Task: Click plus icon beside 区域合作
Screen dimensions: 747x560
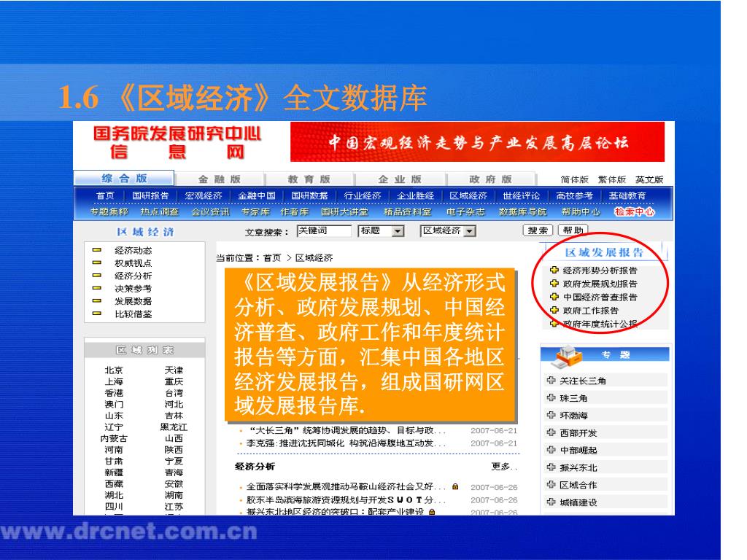Action: point(551,484)
